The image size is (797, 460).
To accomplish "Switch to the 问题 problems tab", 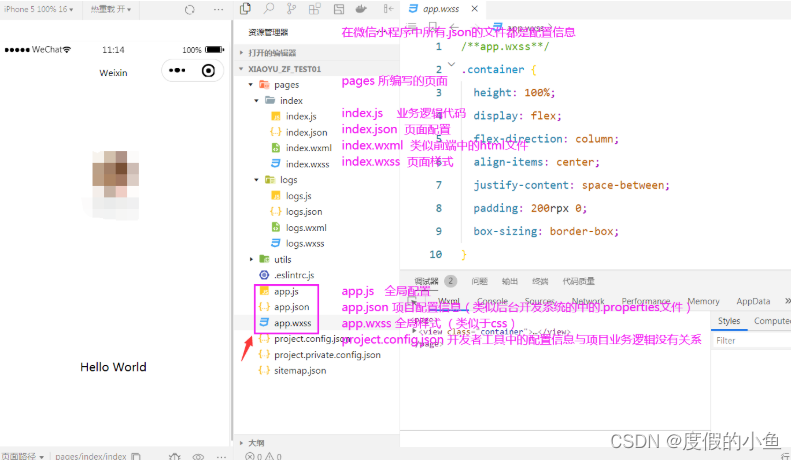I will pyautogui.click(x=479, y=281).
